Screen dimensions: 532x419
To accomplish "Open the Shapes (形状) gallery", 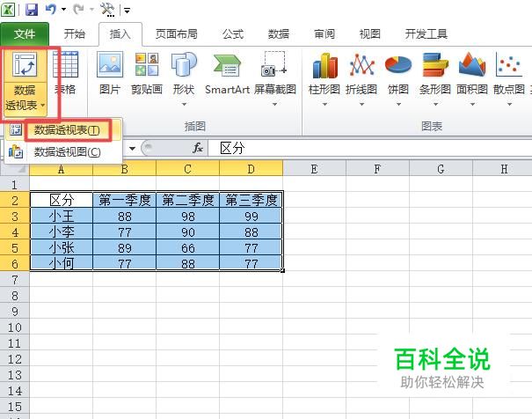I will pyautogui.click(x=184, y=73).
